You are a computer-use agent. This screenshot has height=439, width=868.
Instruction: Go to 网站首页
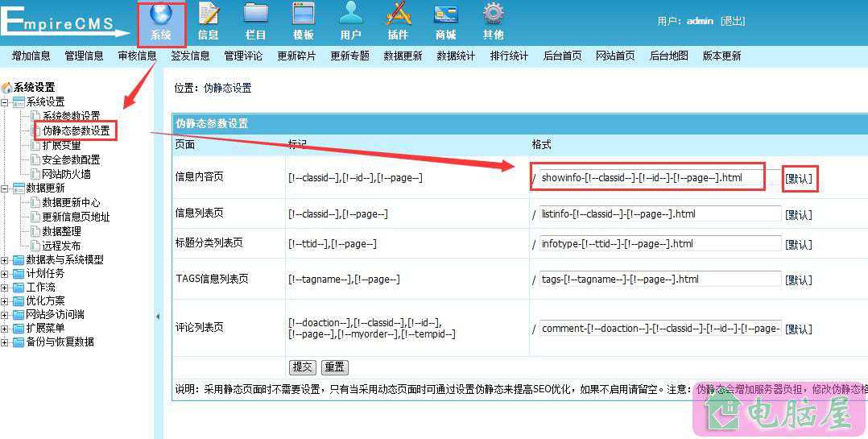[615, 56]
